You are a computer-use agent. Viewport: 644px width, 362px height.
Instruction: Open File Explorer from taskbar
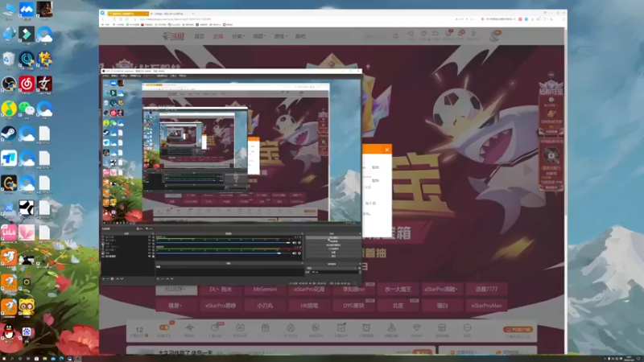coord(45,359)
